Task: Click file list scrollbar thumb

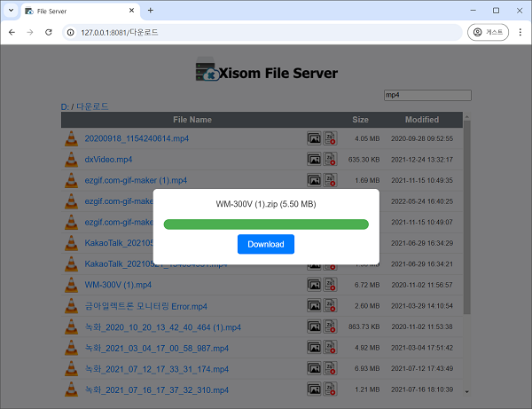Action: (x=467, y=217)
